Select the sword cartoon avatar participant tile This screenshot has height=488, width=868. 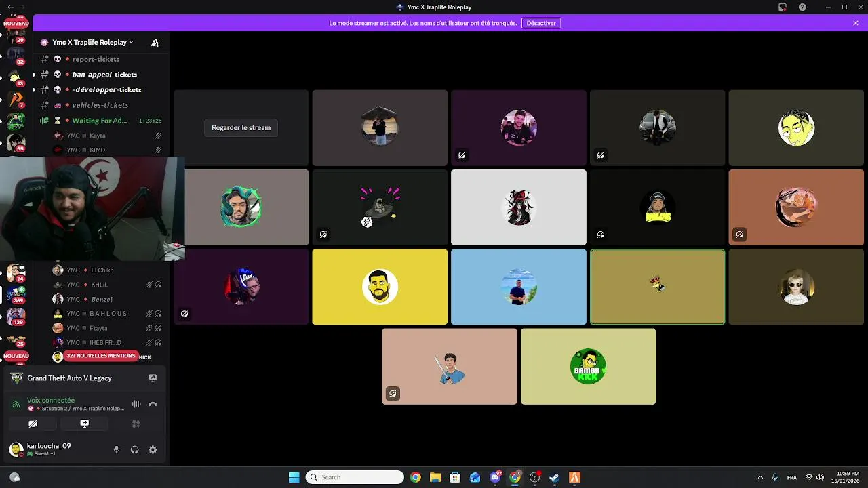pos(449,367)
